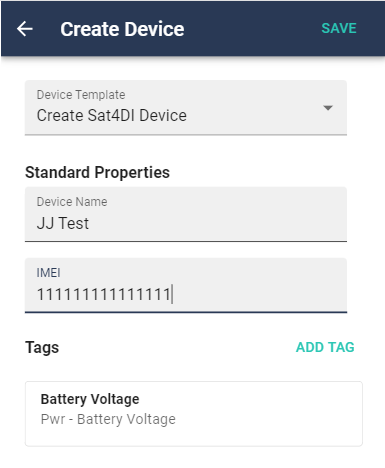Click empty space right of IMEI text cursor
Viewport: 385px width, 468px height.
click(260, 294)
